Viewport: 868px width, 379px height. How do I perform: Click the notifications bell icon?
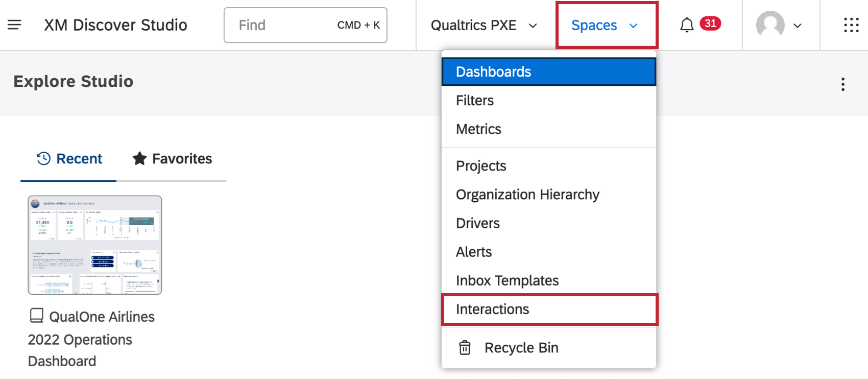pos(687,25)
